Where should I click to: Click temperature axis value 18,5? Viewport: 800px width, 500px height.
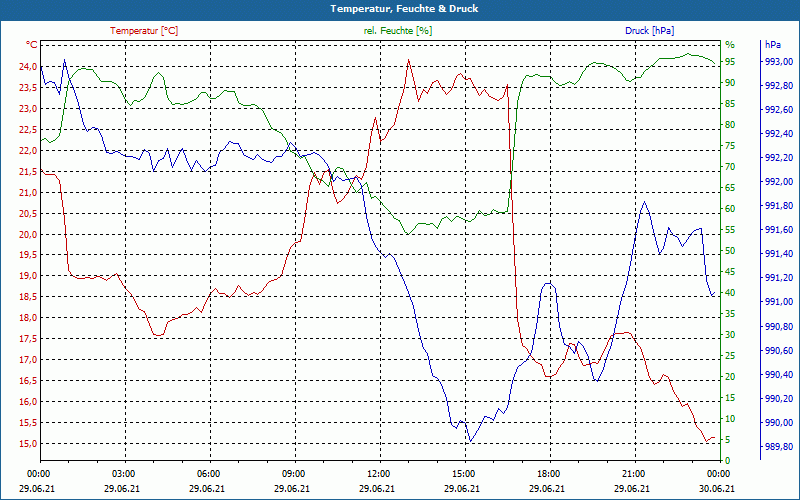tap(28, 297)
